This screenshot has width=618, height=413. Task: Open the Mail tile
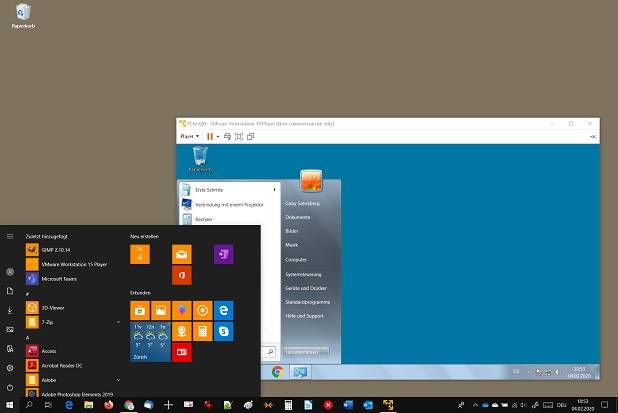pos(182,255)
